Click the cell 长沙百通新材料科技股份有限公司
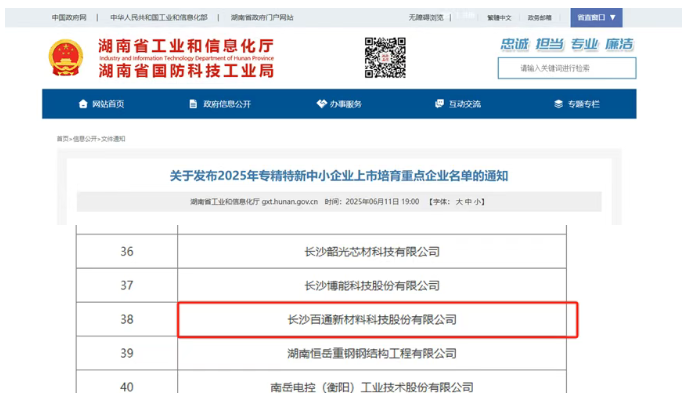The image size is (691, 409). click(372, 320)
